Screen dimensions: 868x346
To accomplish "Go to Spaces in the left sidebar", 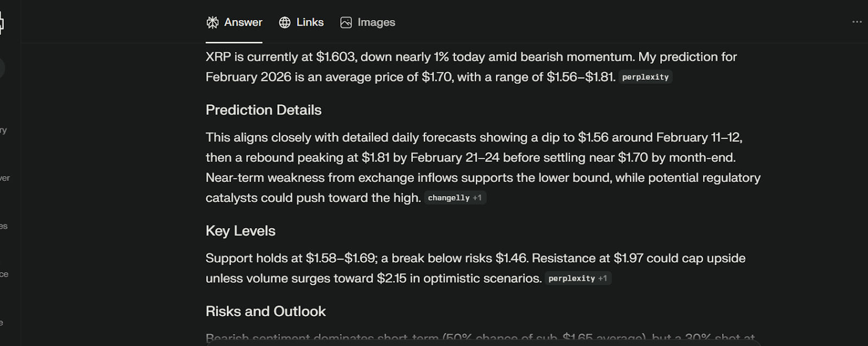I will click(x=4, y=226).
